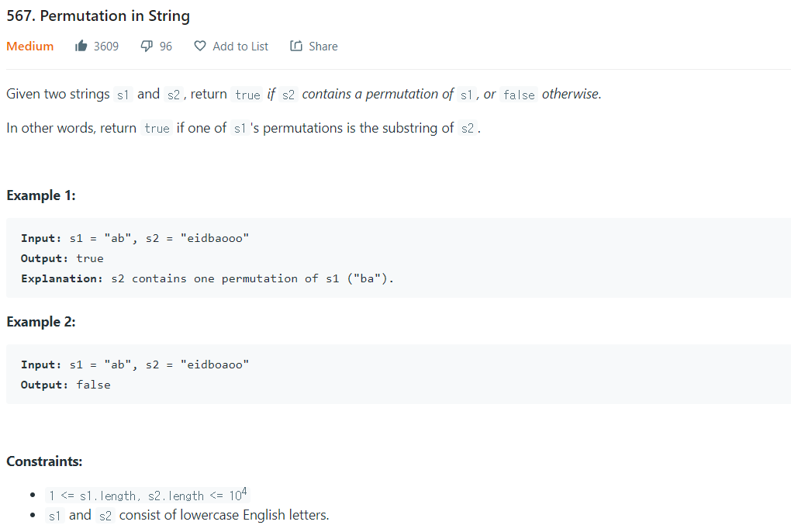Click the Constraints heading
Image resolution: width=791 pixels, height=532 pixels.
44,461
